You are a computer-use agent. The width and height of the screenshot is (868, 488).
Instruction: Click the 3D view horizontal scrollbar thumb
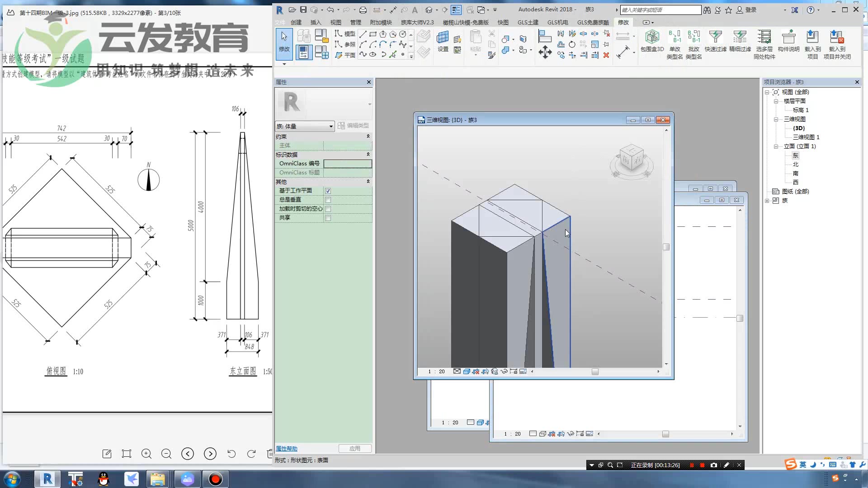click(x=595, y=371)
